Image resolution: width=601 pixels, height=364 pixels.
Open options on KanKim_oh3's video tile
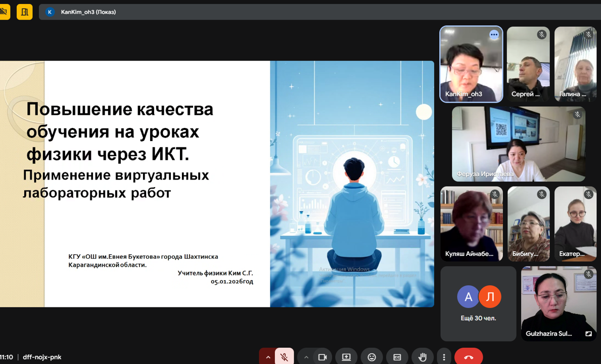click(494, 34)
